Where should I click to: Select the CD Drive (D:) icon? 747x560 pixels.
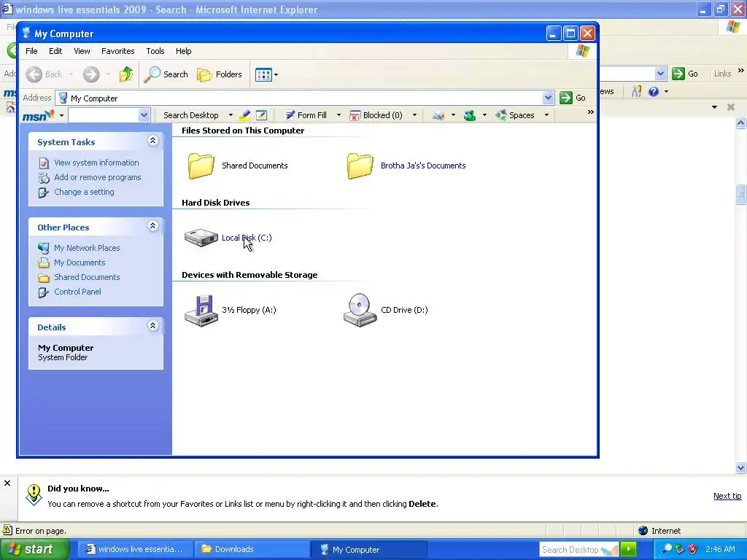360,310
